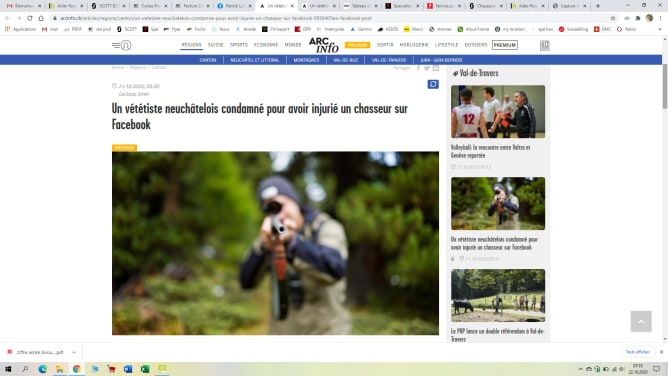This screenshot has height=376, width=668.
Task: Expand options for the downloaded pdf
Action: pyautogui.click(x=74, y=352)
